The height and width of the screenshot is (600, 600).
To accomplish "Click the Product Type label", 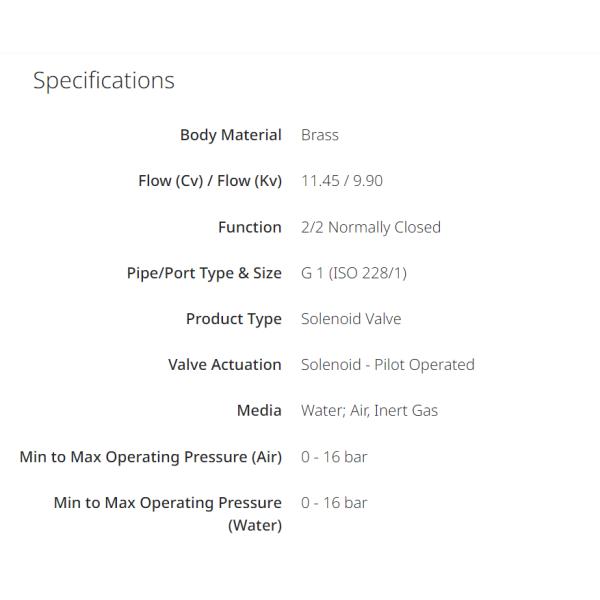I will (233, 319).
